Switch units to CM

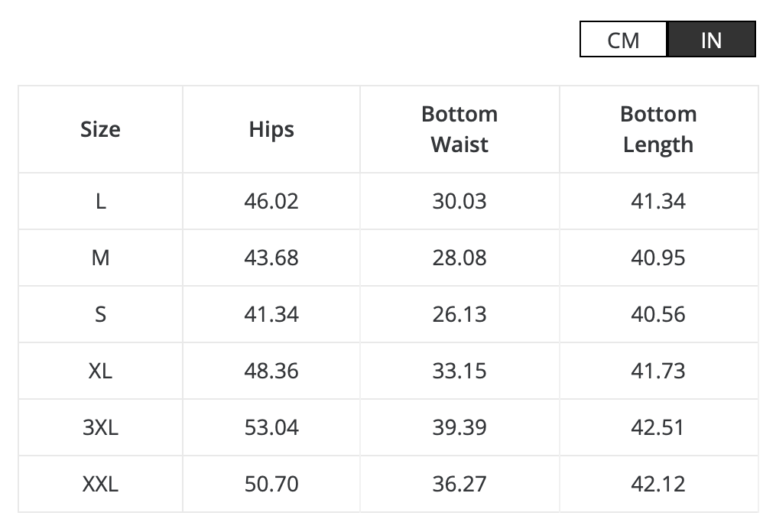pyautogui.click(x=623, y=40)
